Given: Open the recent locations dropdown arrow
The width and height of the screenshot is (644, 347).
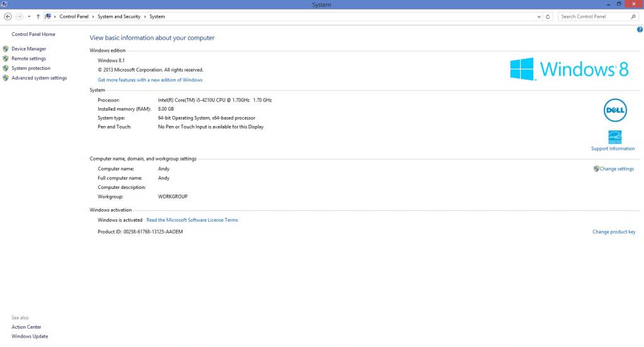Looking at the screenshot, I should (x=29, y=16).
